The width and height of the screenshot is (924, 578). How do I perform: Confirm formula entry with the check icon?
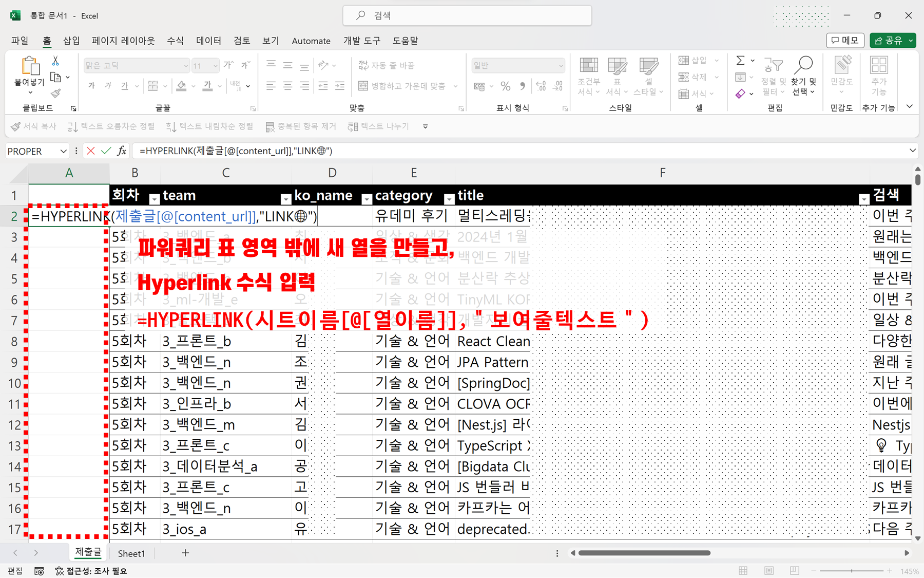click(106, 151)
